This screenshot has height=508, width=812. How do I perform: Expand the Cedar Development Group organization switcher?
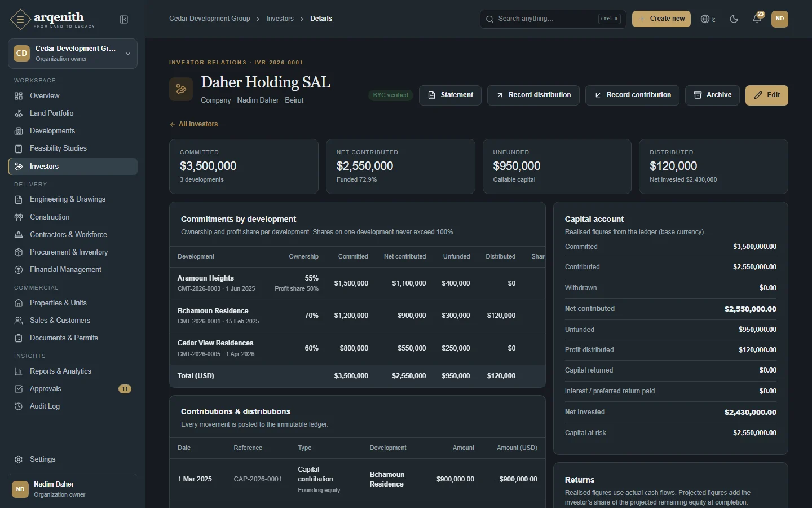(x=73, y=54)
